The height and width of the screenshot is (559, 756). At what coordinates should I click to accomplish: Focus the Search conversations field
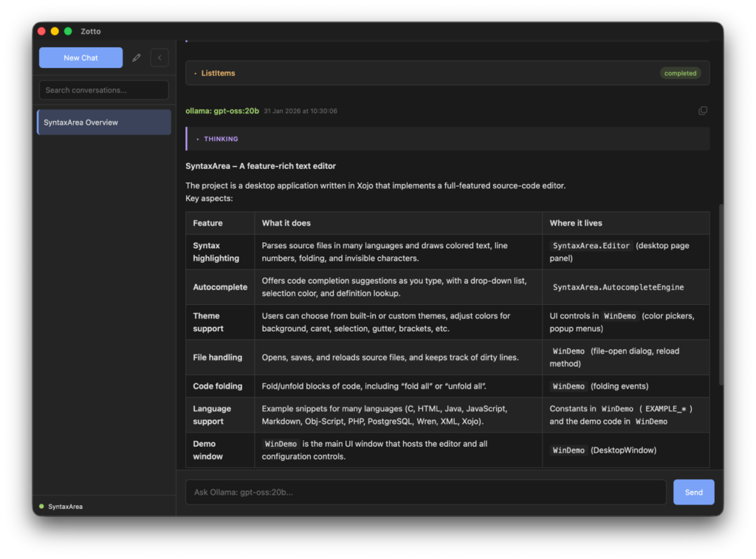click(x=104, y=90)
